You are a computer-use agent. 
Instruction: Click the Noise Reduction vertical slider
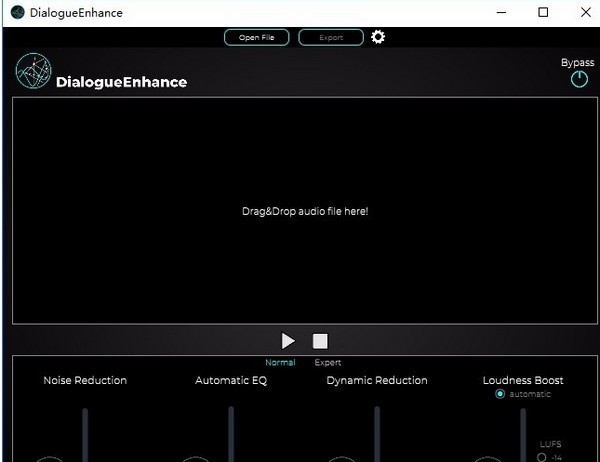coord(85,435)
